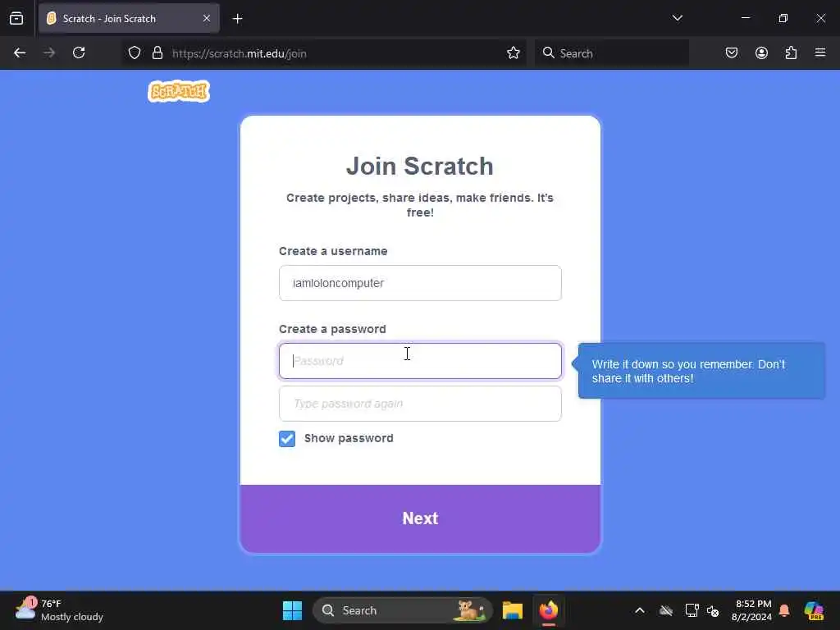The width and height of the screenshot is (840, 630).
Task: View site security padlock information
Action: point(157,53)
